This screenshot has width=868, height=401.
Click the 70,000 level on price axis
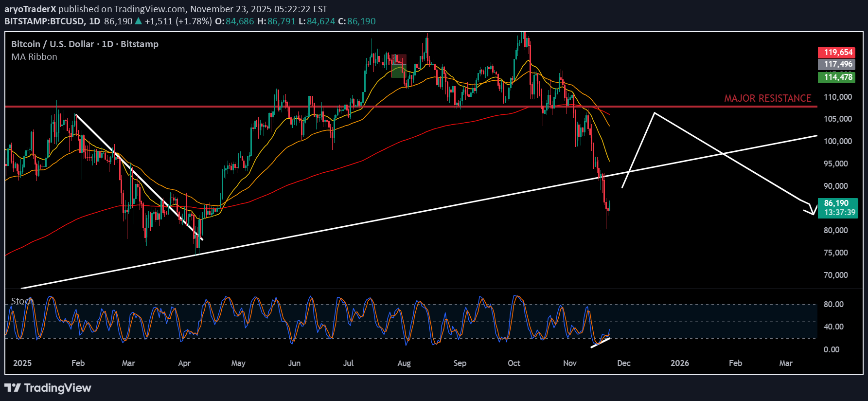click(x=835, y=275)
